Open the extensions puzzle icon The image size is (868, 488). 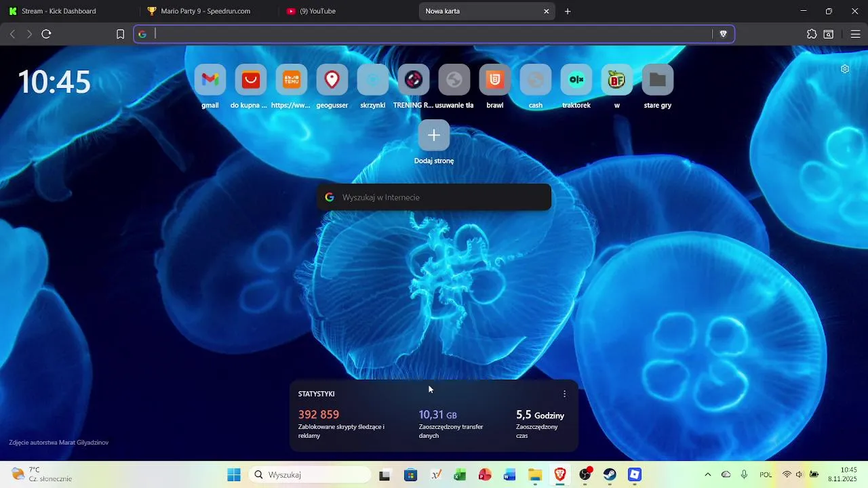[812, 34]
